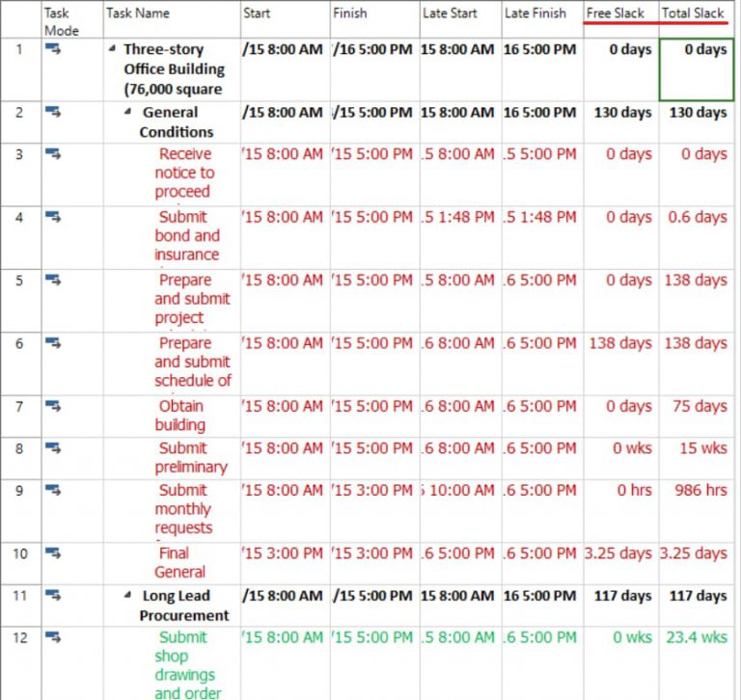Select the task mode icon in row 9

click(53, 491)
